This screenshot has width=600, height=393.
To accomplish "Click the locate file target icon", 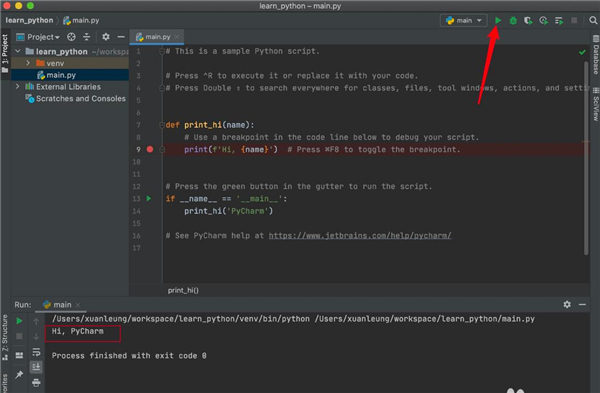I will pyautogui.click(x=71, y=37).
